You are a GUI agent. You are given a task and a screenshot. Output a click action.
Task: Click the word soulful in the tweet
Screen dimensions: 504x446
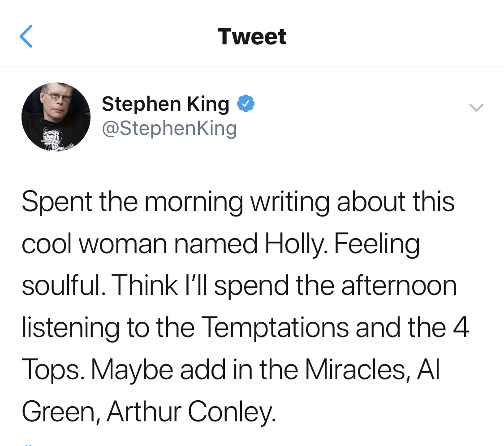tap(61, 286)
